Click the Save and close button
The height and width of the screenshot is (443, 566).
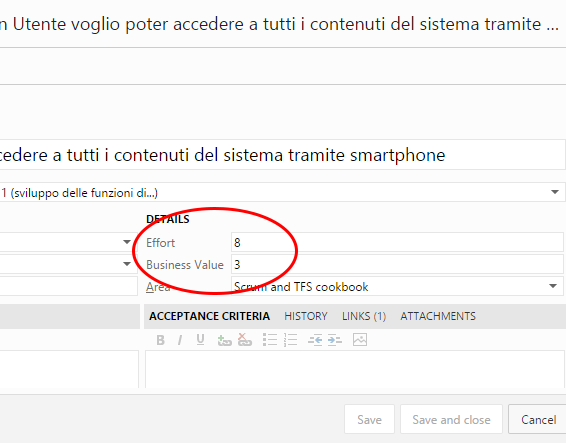(x=451, y=419)
